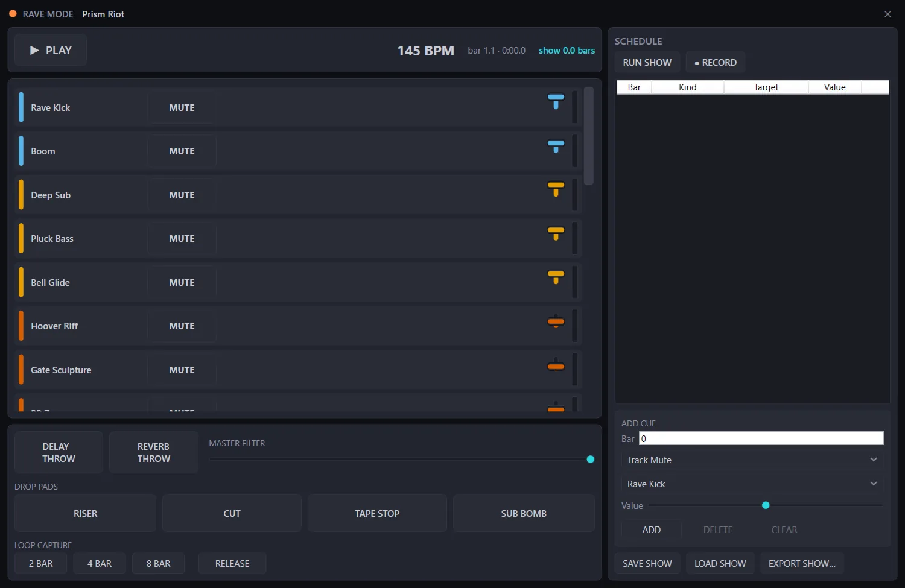
Task: Close the Rave Mode window
Action: click(x=888, y=14)
